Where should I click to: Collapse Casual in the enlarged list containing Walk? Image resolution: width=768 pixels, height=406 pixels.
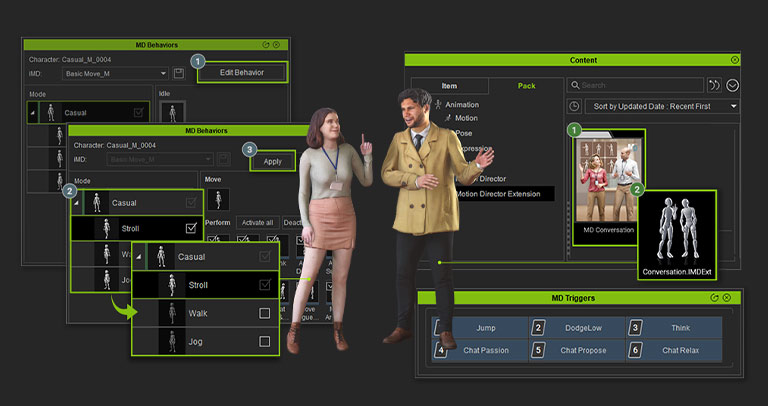pos(139,257)
